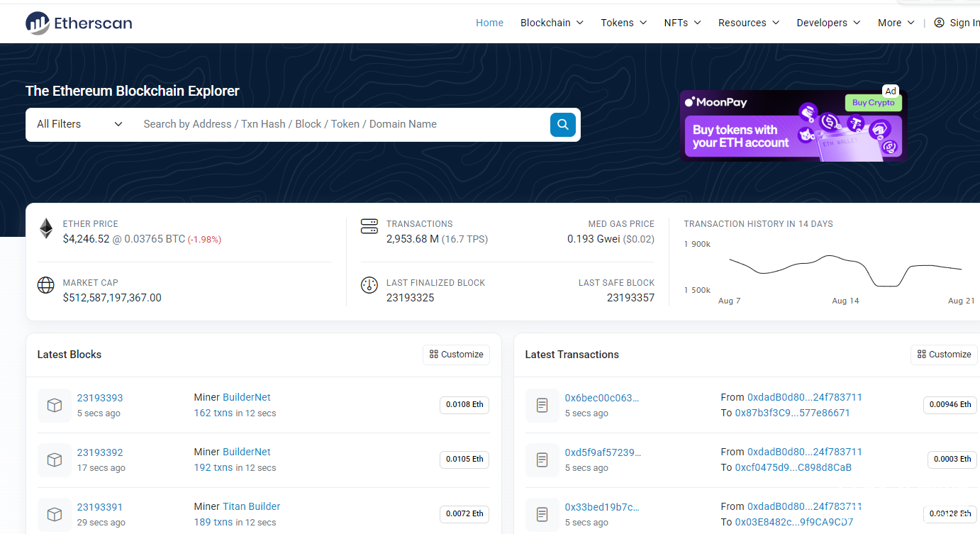Focus the address search input field
The image size is (980, 534).
(x=340, y=124)
